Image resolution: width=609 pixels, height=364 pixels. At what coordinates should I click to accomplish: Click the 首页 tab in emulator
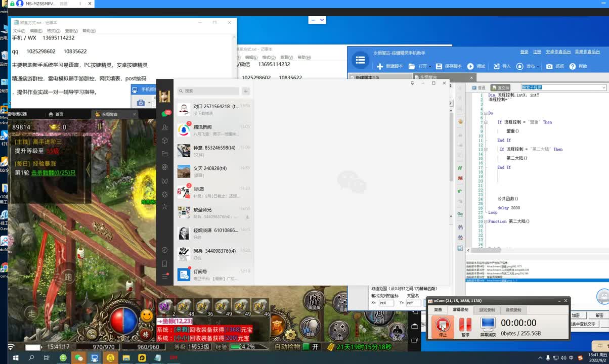56,114
